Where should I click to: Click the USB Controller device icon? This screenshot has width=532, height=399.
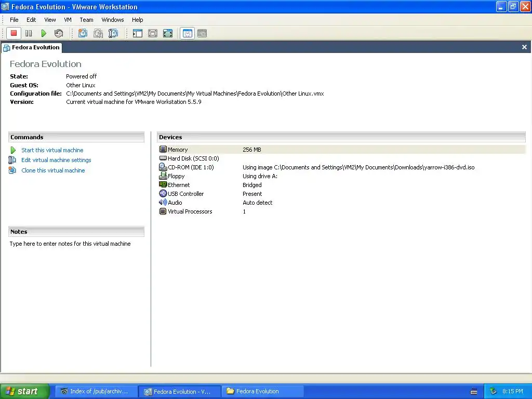point(163,193)
